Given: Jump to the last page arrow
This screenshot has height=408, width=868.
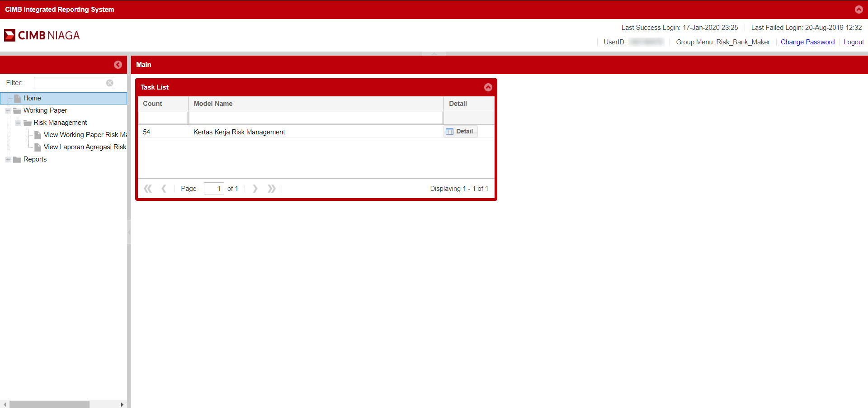Looking at the screenshot, I should (271, 189).
